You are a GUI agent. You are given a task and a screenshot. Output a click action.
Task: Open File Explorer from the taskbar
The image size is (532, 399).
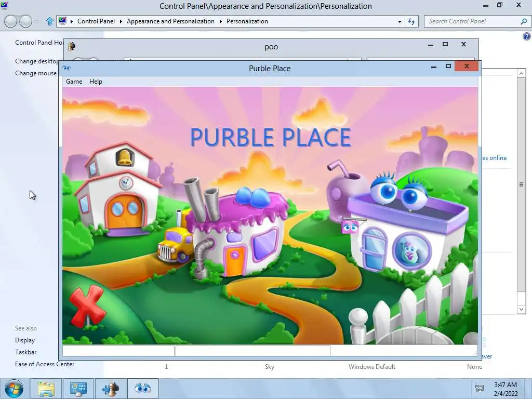[46, 389]
